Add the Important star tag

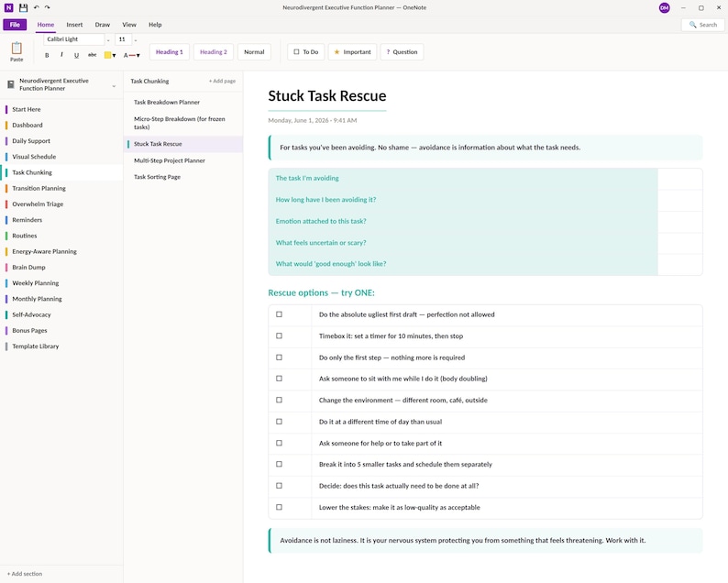pyautogui.click(x=352, y=52)
